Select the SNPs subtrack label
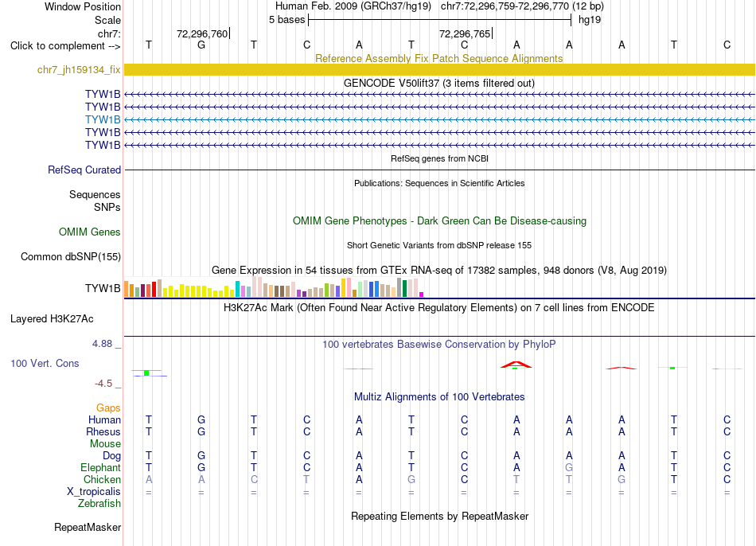756x546 pixels. (x=107, y=207)
